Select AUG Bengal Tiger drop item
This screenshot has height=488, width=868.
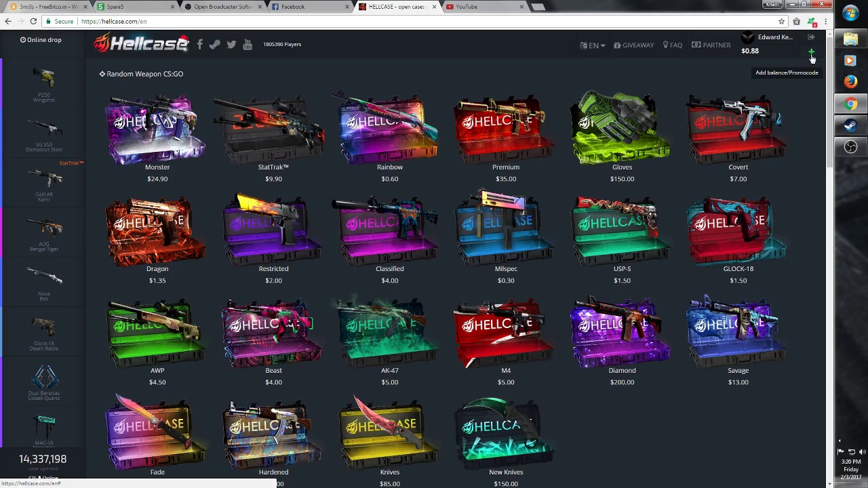point(44,233)
